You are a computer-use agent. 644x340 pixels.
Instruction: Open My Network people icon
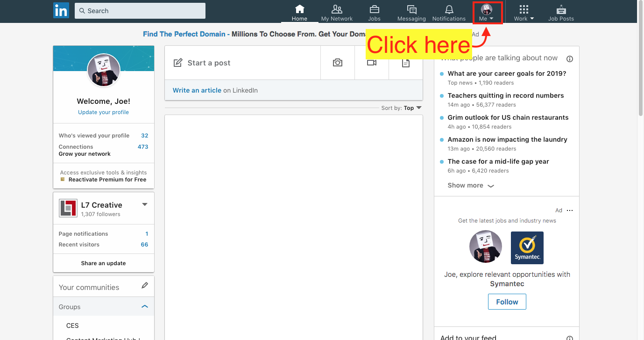(337, 9)
